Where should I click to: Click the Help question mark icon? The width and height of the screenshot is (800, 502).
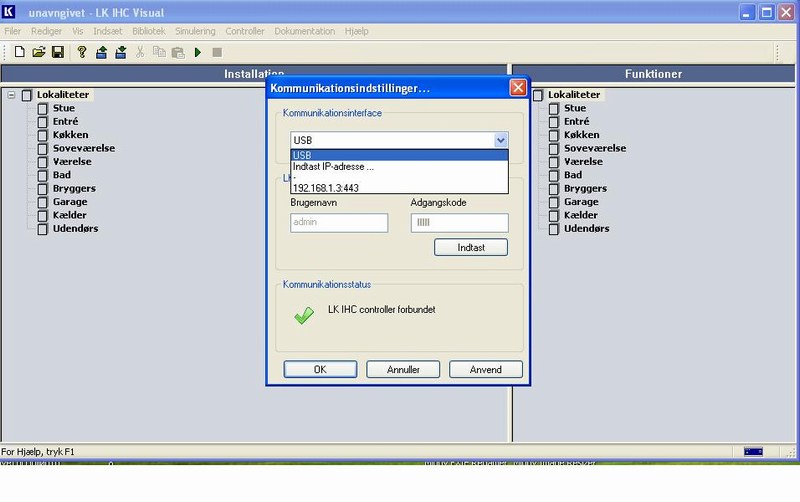click(x=82, y=52)
